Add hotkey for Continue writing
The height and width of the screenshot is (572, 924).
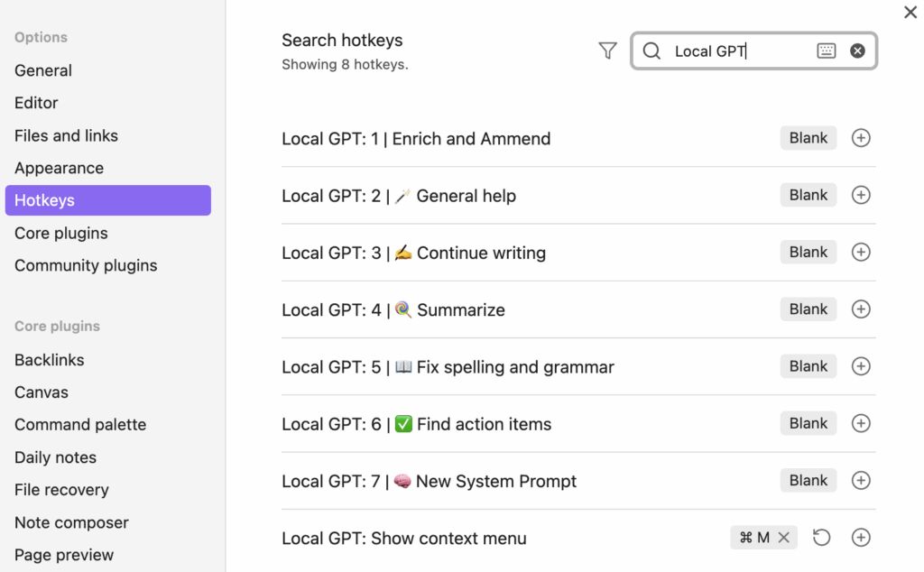tap(861, 252)
